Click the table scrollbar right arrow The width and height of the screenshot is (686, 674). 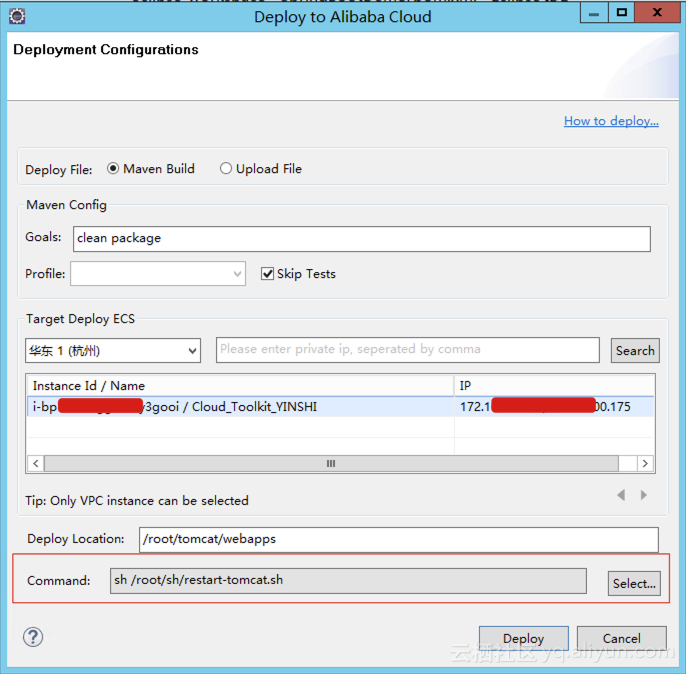tap(645, 464)
